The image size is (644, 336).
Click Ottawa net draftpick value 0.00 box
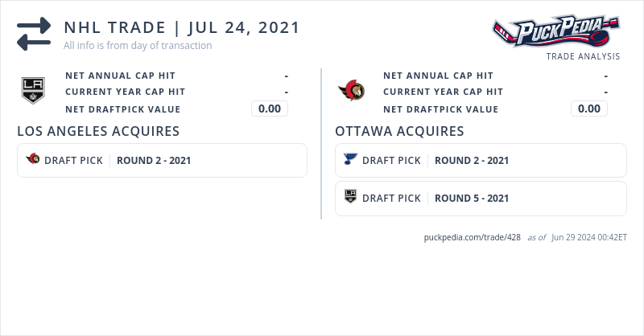(x=588, y=109)
